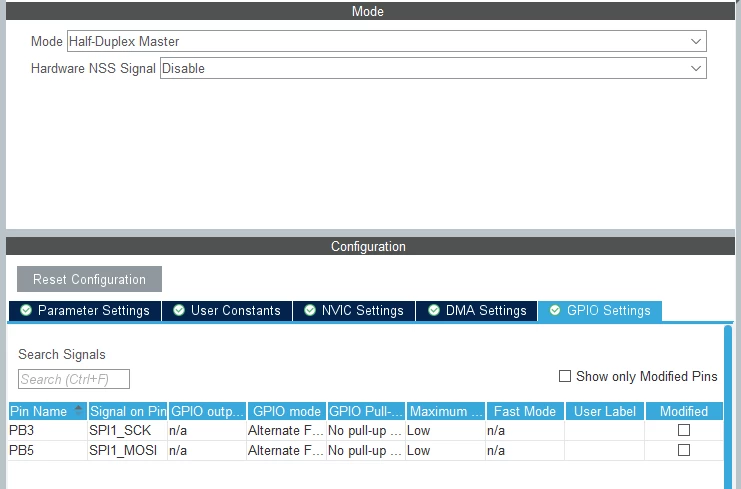
Task: Click the Search Signals input field
Action: click(74, 379)
